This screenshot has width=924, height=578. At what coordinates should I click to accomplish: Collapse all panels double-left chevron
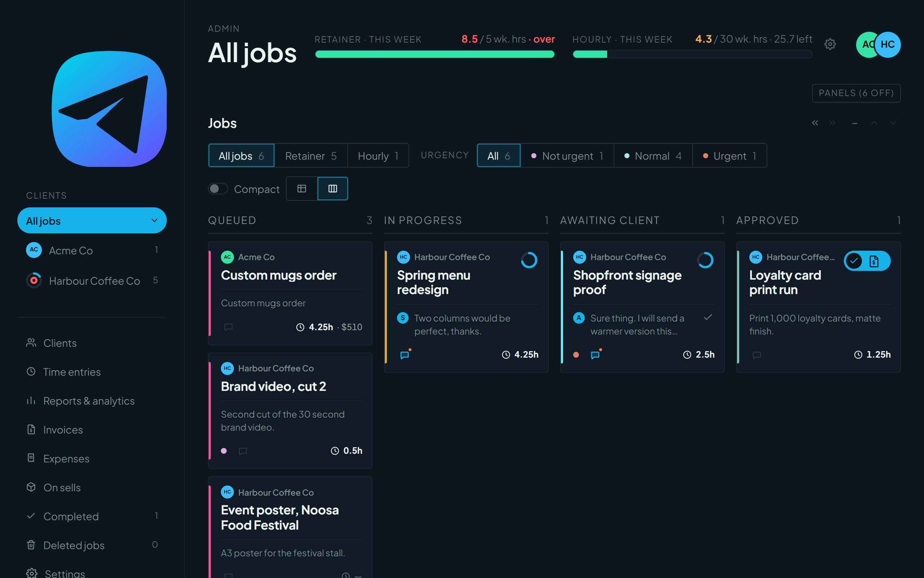pyautogui.click(x=815, y=123)
